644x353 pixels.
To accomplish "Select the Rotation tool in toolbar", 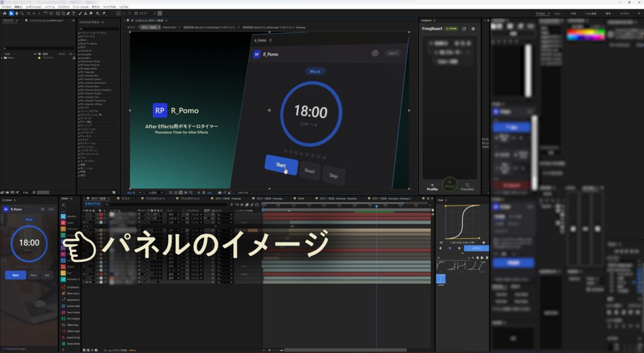I will [45, 14].
